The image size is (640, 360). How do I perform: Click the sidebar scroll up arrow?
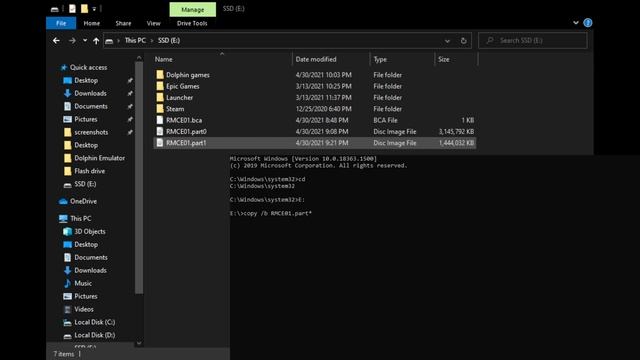[139, 58]
